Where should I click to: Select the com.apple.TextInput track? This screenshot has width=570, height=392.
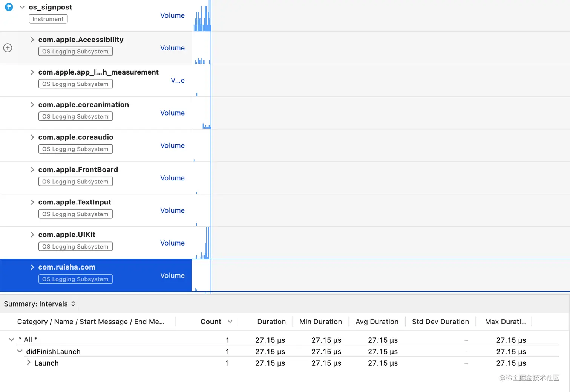tap(75, 202)
